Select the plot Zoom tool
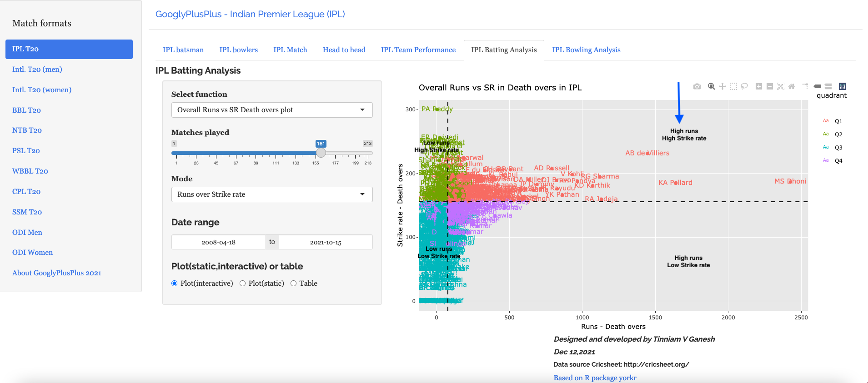Screen dimensions: 868x383 (x=711, y=86)
